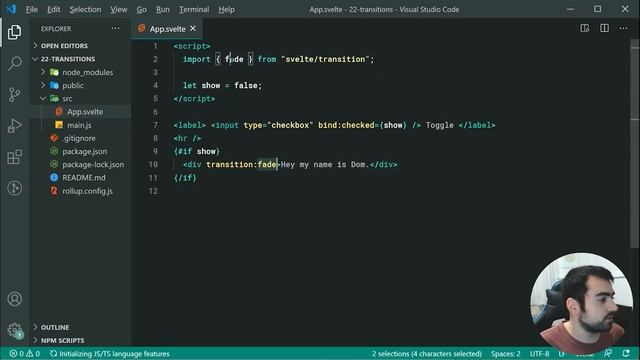
Task: Click the "svelte/transition" string on line 2
Action: click(325, 59)
